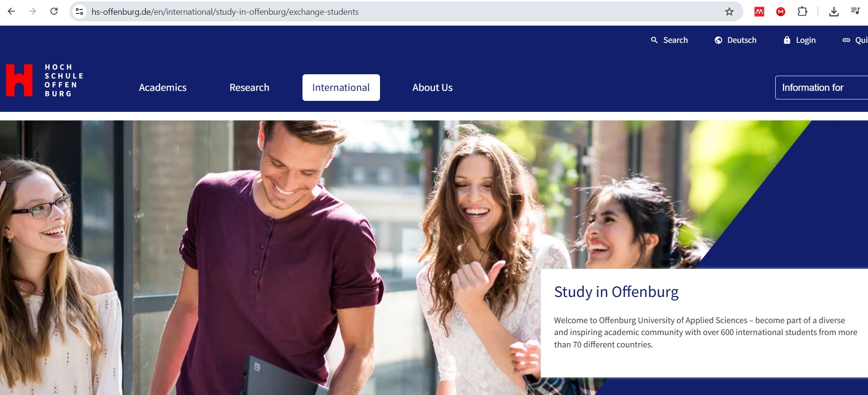Select the International navigation tab
This screenshot has height=395, width=868.
[341, 88]
